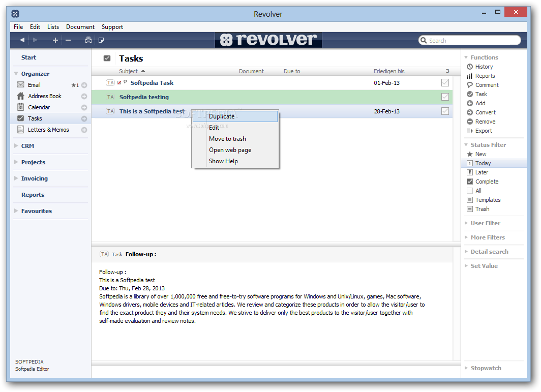
Task: Open Letters & Memos sidebar item
Action: (x=48, y=130)
